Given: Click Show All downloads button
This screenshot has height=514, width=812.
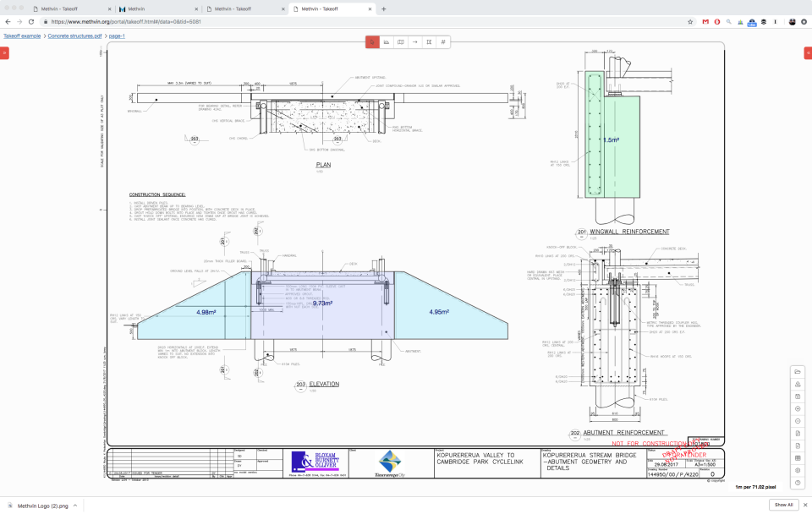Looking at the screenshot, I should (783, 505).
